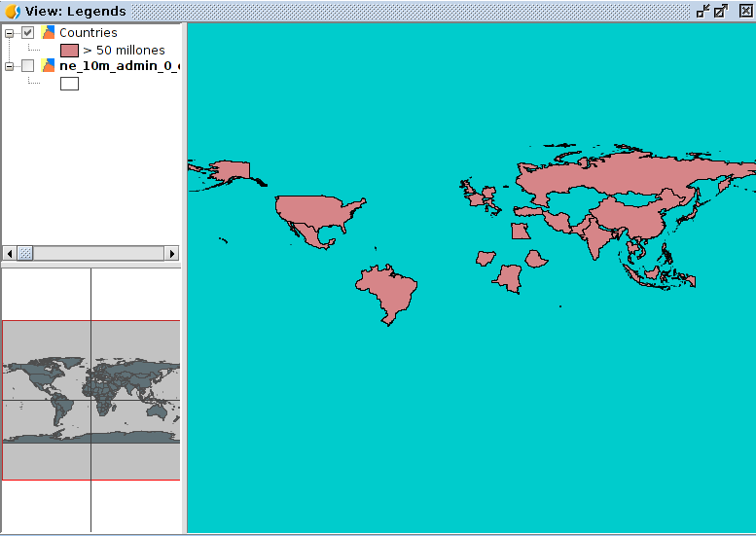This screenshot has height=536, width=756.
Task: Click the pink '> 50 millones' symbol swatch
Action: [x=69, y=50]
